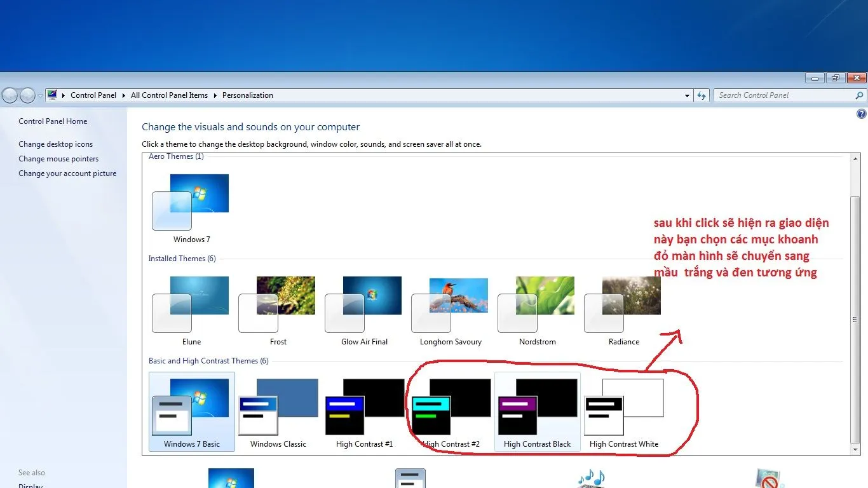Open Desktop Background settings icon
The width and height of the screenshot is (868, 488).
click(231, 478)
